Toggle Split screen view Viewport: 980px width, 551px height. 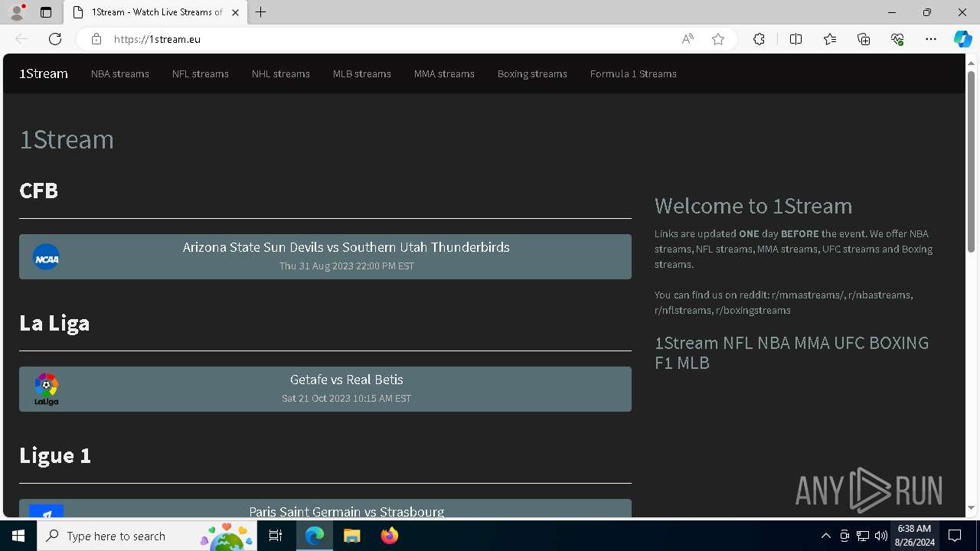coord(795,39)
